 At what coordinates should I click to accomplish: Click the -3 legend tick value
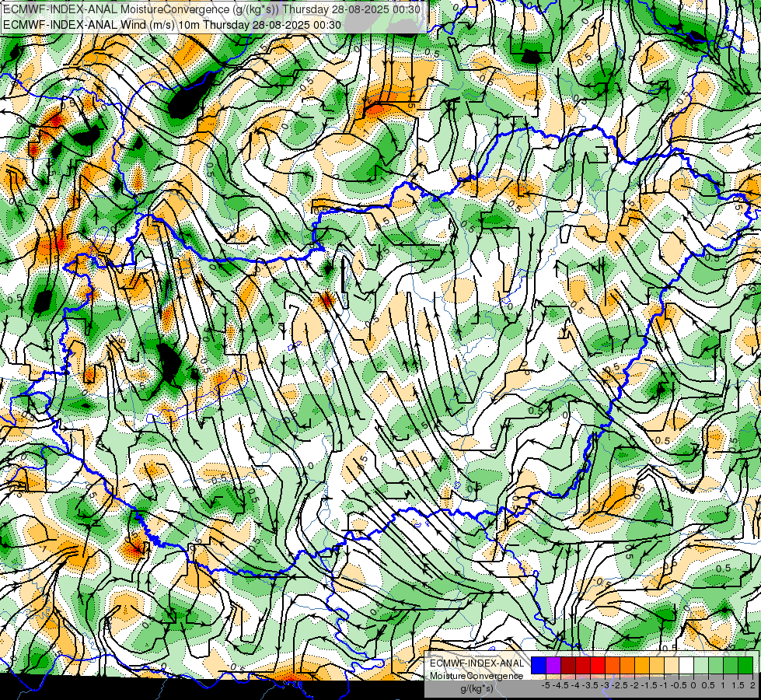tap(606, 685)
